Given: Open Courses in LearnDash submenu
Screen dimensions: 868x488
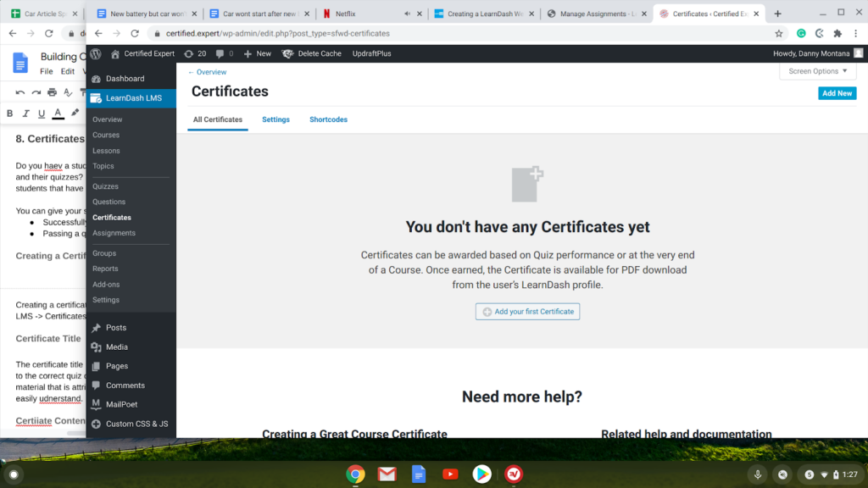Looking at the screenshot, I should 106,135.
